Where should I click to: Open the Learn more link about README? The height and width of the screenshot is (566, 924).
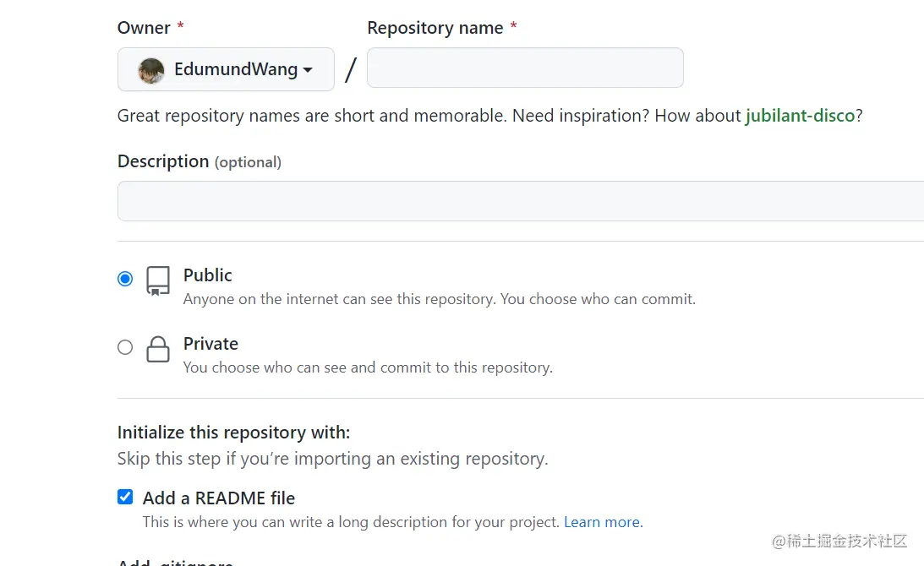tap(602, 522)
